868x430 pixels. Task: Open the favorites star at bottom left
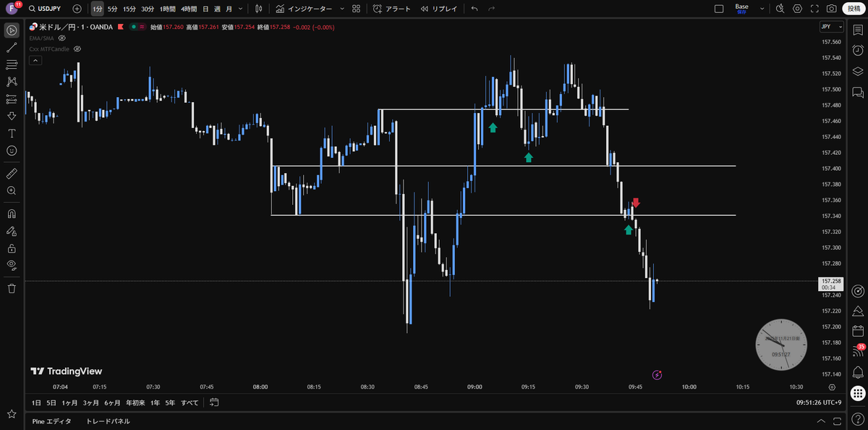[12, 414]
